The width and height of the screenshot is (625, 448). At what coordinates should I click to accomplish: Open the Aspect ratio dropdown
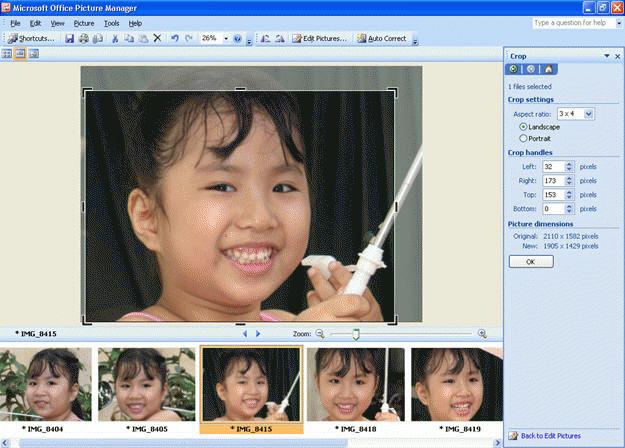point(589,114)
